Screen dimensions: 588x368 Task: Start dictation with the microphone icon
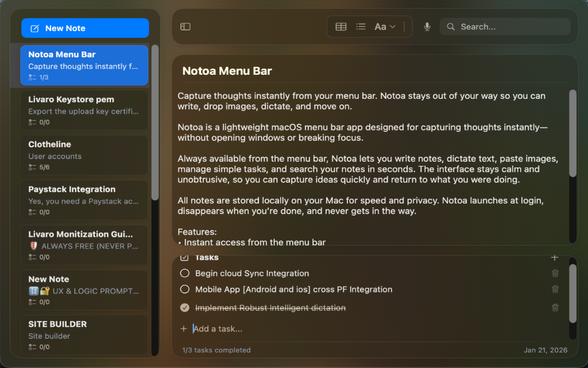(427, 26)
